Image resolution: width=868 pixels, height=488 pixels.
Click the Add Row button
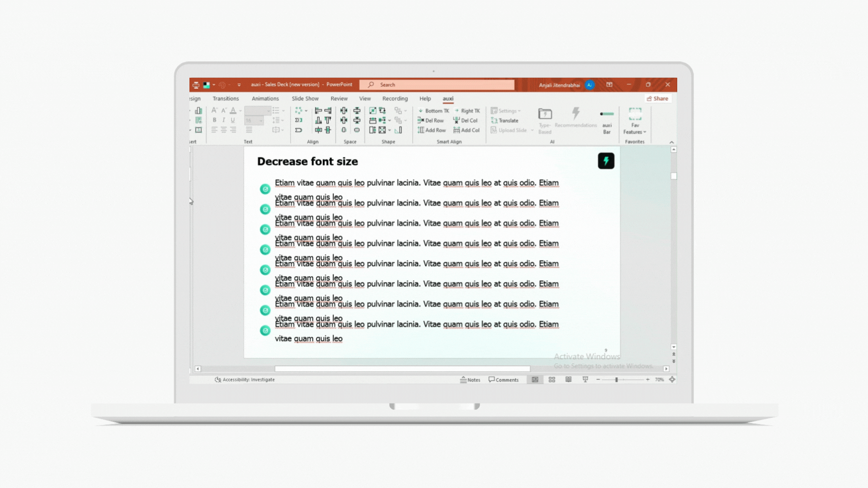point(432,130)
